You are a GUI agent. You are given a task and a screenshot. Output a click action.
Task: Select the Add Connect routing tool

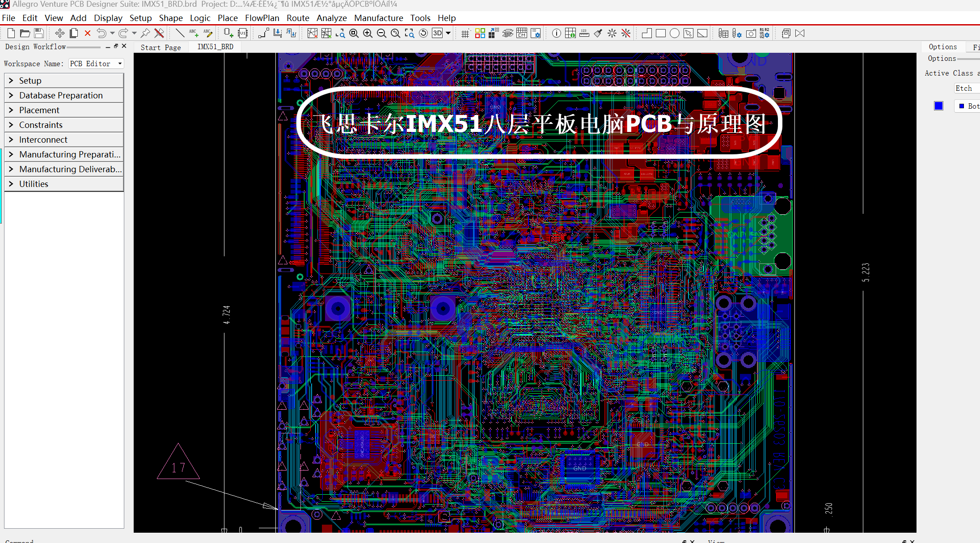[264, 33]
